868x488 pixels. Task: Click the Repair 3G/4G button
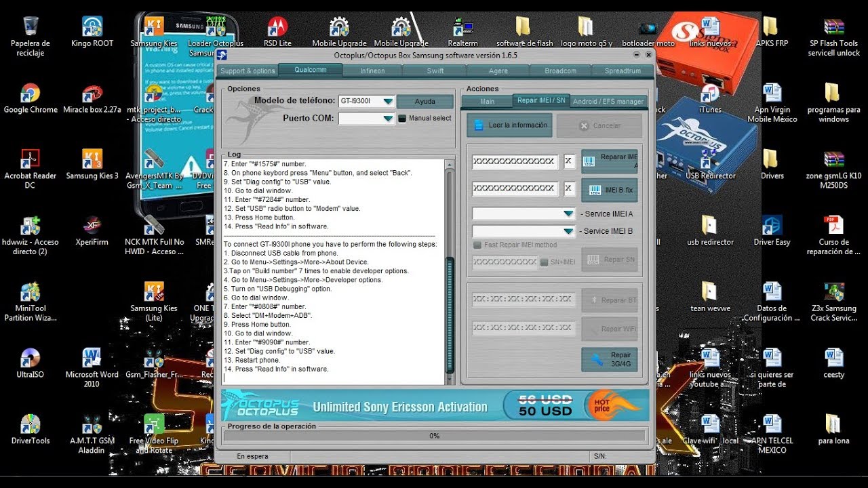pos(610,359)
